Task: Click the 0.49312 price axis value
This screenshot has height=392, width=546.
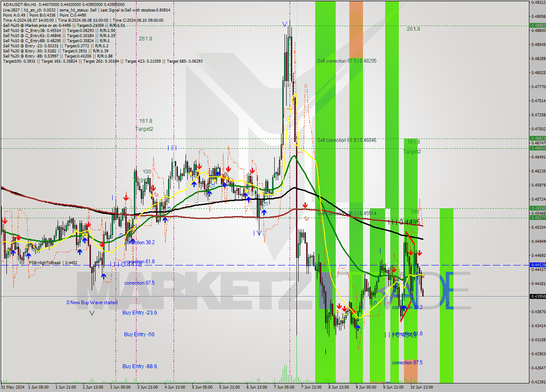Action: click(538, 2)
